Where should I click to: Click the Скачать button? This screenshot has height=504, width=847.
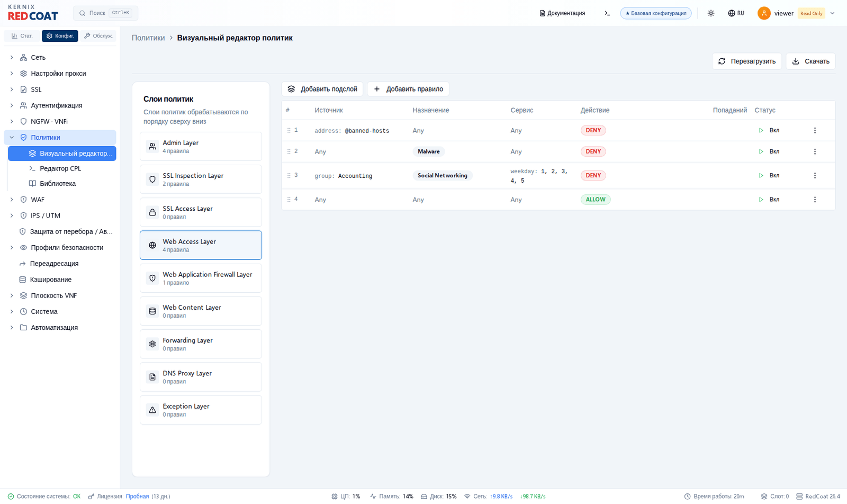(x=810, y=61)
